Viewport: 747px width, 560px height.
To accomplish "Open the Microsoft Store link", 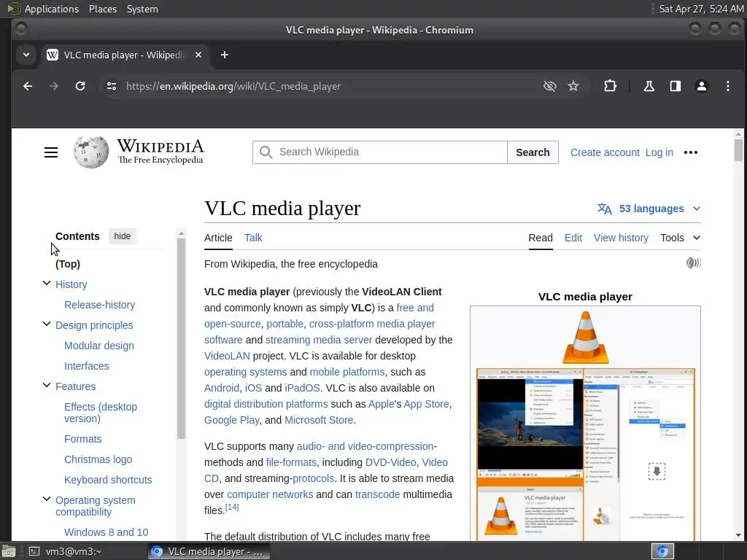I will click(x=319, y=420).
